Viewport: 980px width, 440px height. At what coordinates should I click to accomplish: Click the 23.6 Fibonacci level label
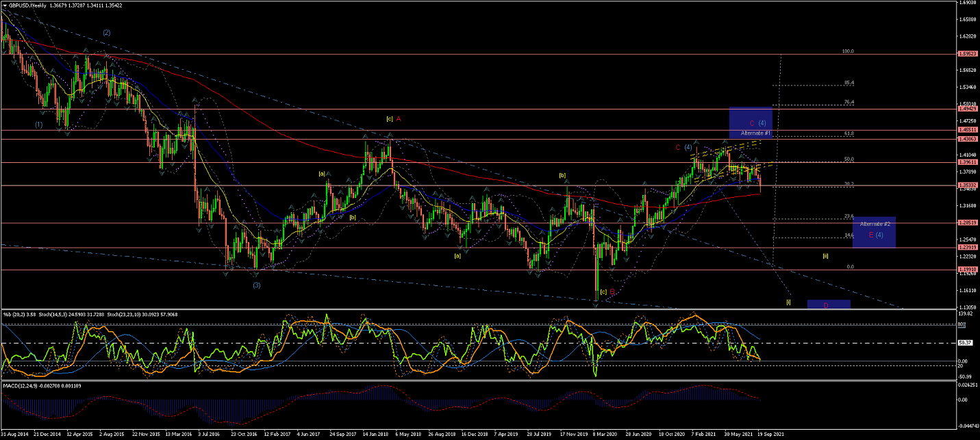[849, 216]
